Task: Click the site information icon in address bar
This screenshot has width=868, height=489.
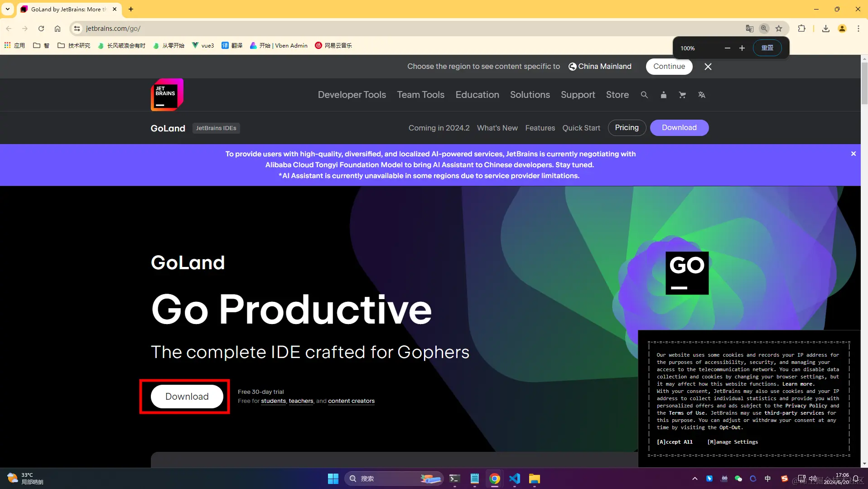Action: click(77, 29)
